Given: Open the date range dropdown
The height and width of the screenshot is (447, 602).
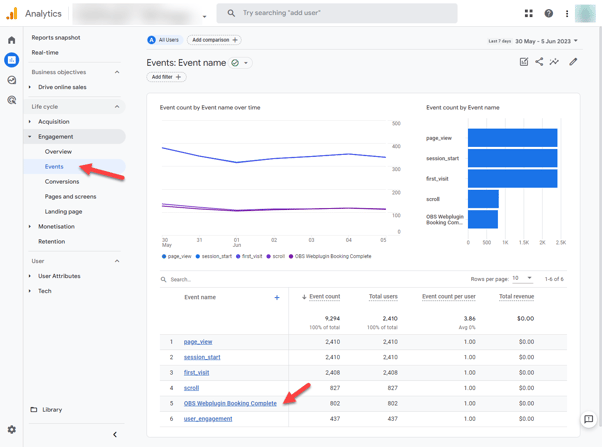Looking at the screenshot, I should pyautogui.click(x=546, y=41).
